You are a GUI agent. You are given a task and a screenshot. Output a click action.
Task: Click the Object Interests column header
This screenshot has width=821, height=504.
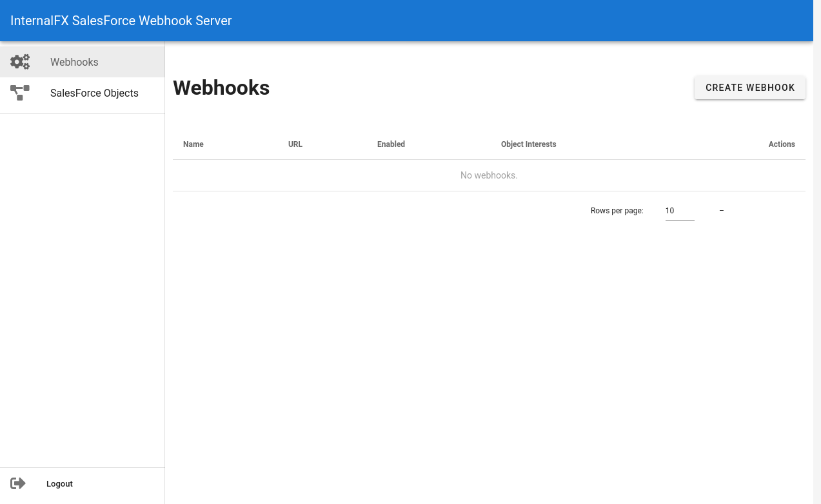click(x=528, y=144)
